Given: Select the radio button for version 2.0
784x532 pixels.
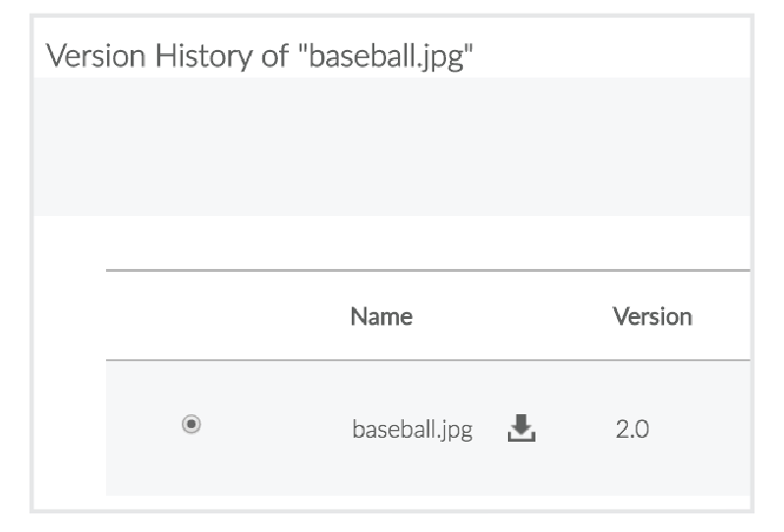Looking at the screenshot, I should [x=192, y=424].
